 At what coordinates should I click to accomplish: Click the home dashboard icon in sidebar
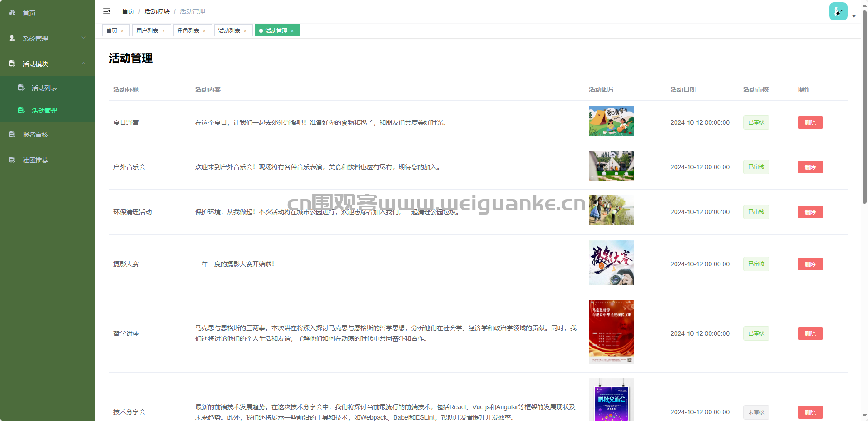coord(12,13)
